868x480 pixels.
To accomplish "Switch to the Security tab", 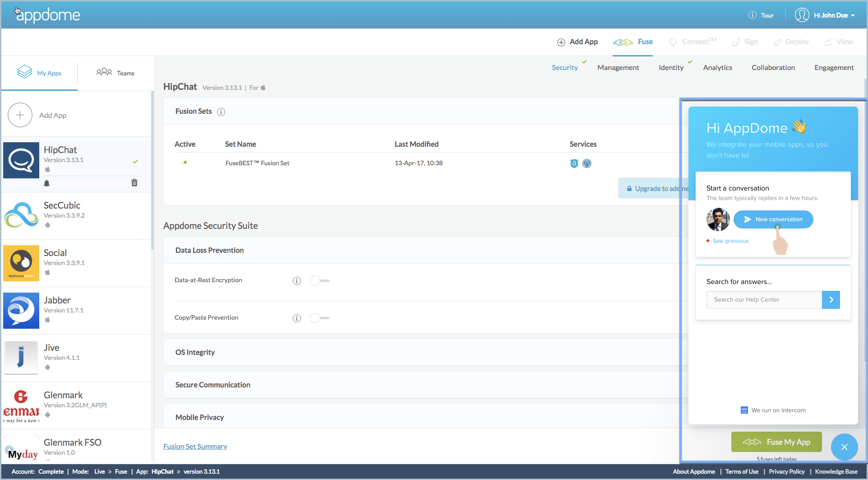I will 565,67.
